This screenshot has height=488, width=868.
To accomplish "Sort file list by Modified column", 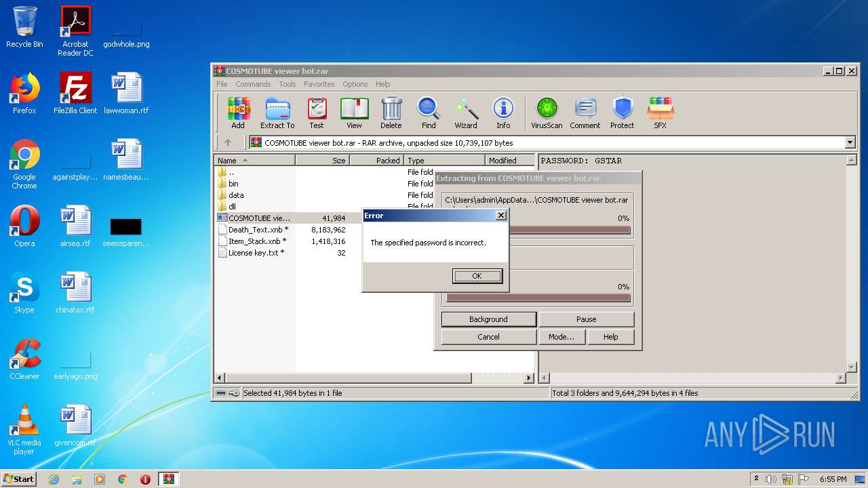I will click(511, 161).
